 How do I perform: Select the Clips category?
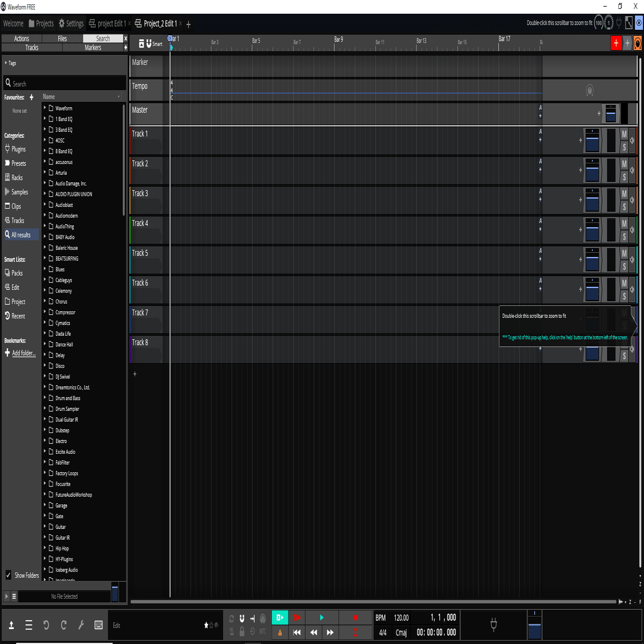pyautogui.click(x=13, y=206)
